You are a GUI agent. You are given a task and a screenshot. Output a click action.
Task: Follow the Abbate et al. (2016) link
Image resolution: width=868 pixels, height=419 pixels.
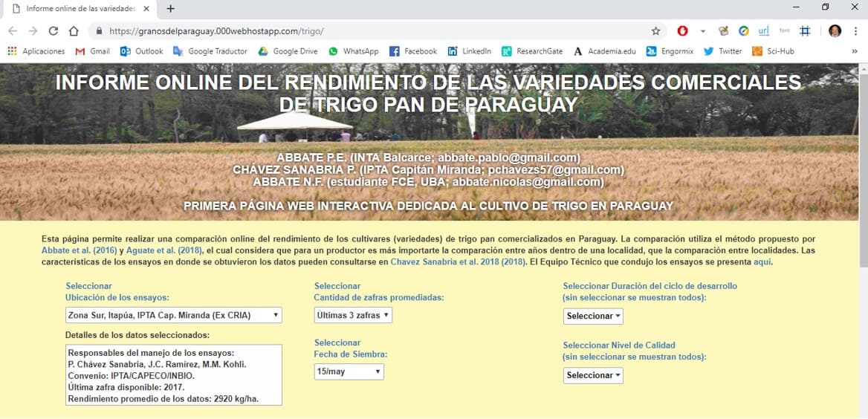pos(79,251)
